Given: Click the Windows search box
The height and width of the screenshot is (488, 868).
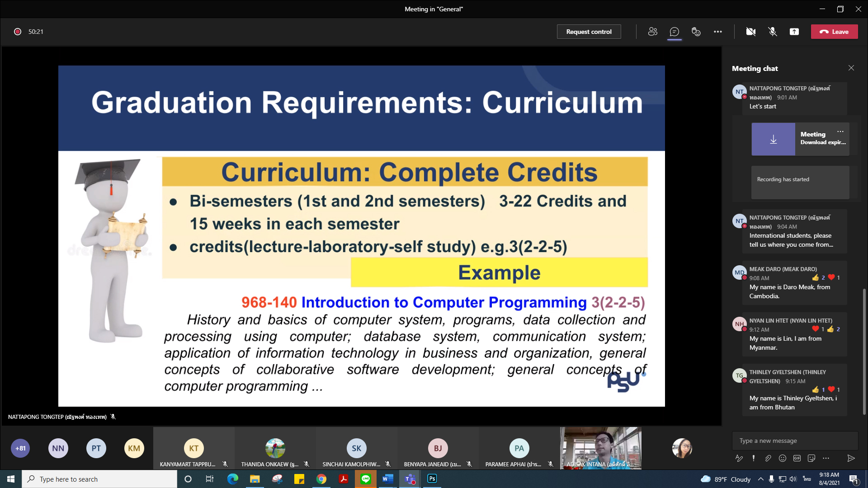Looking at the screenshot, I should [x=99, y=479].
